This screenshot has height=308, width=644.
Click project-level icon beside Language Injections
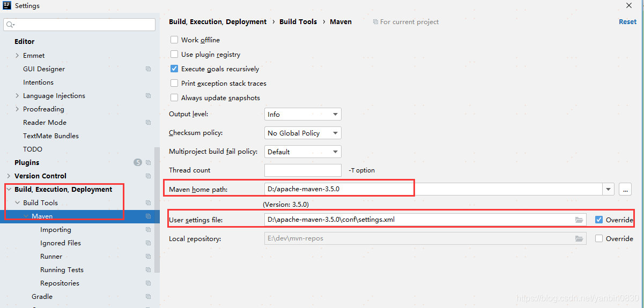click(149, 96)
